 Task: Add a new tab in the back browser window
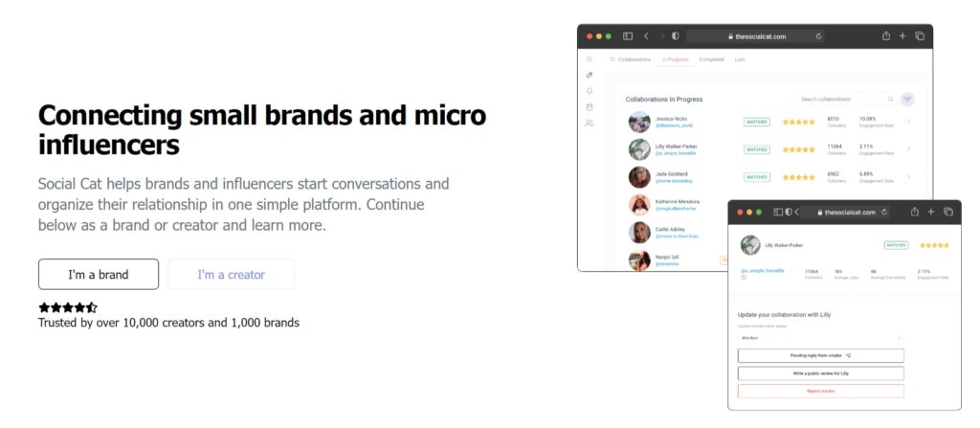[x=902, y=36]
